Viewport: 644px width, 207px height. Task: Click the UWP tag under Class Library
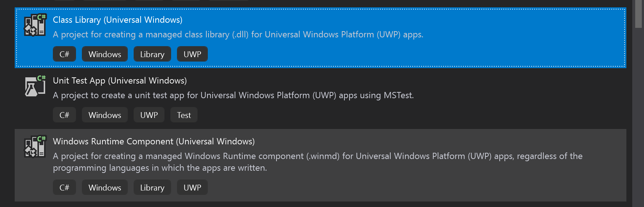(192, 54)
